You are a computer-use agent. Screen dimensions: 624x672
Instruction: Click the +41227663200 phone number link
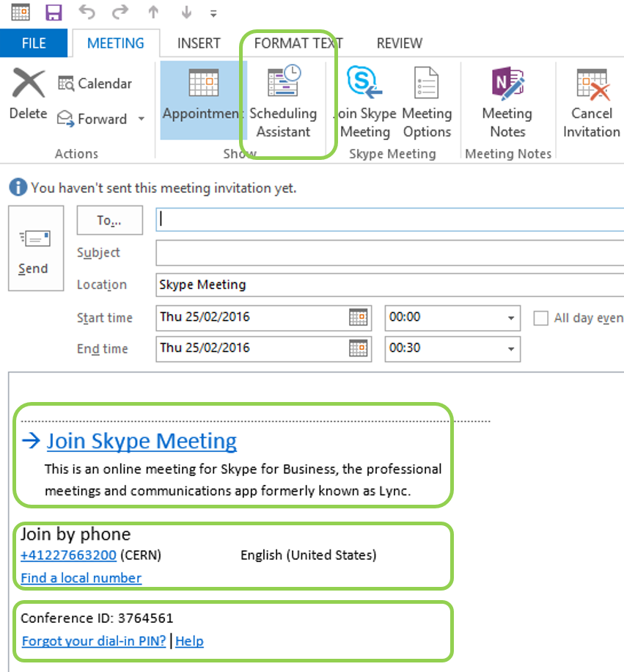tap(68, 555)
